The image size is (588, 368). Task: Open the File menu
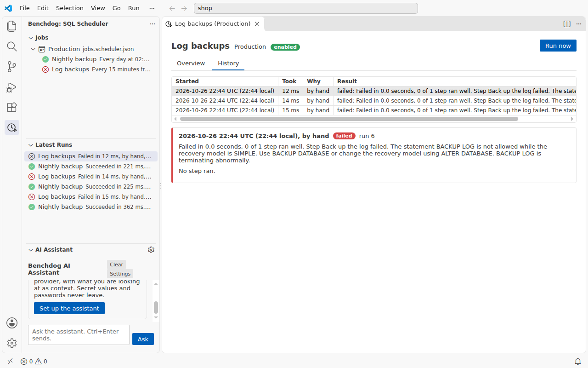[x=25, y=8]
